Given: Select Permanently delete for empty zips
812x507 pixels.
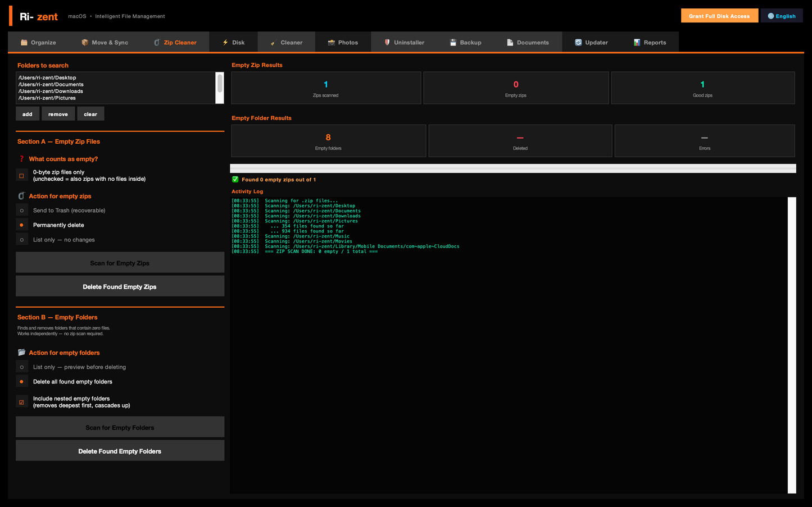Looking at the screenshot, I should (x=21, y=225).
